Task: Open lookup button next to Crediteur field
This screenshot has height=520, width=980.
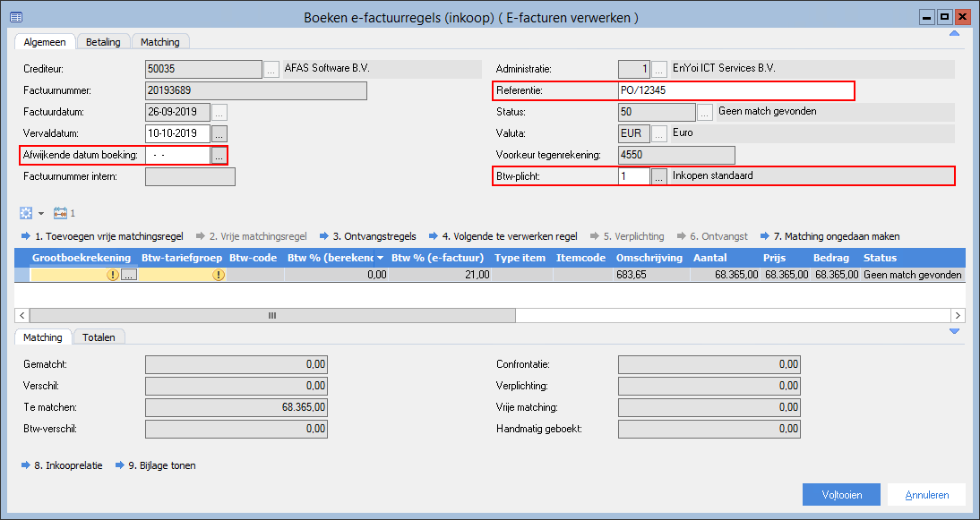Action: (x=271, y=69)
